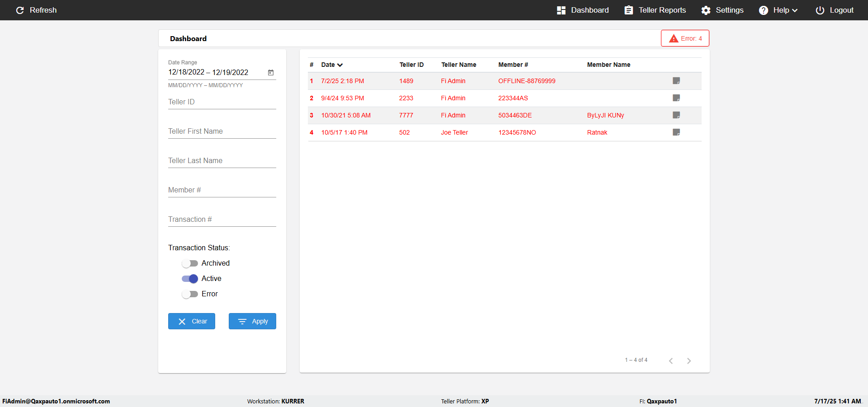
Task: Click teller name Joe Teller
Action: point(454,132)
